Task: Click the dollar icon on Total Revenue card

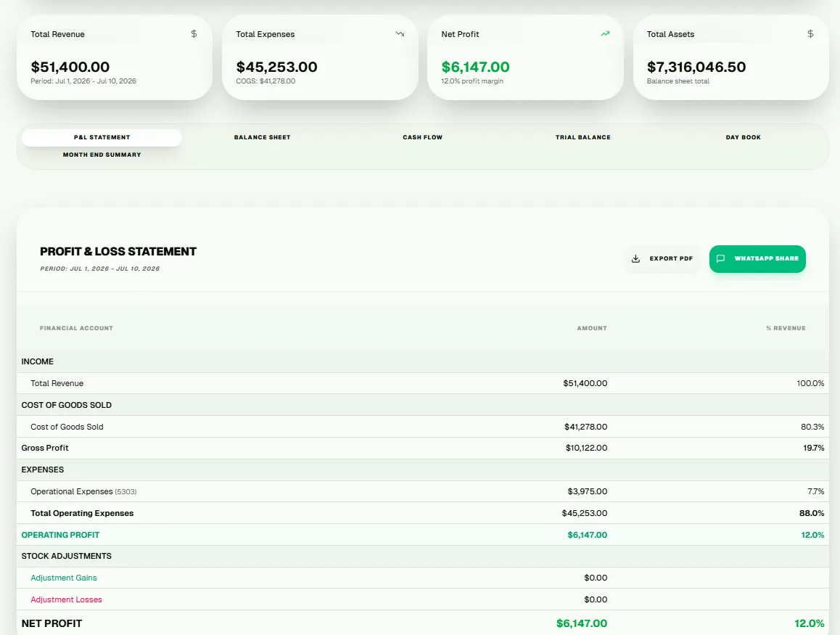Action: 194,34
